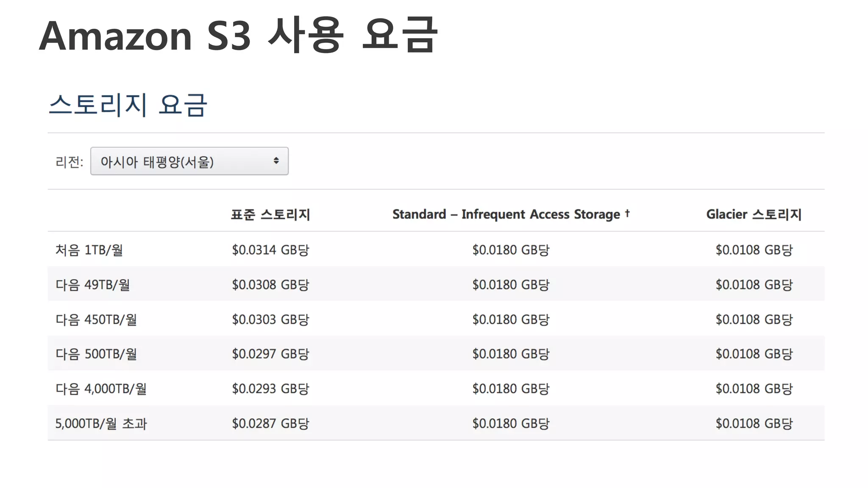868x488 pixels.
Task: Click the up-down arrow on region selector
Action: pos(276,161)
